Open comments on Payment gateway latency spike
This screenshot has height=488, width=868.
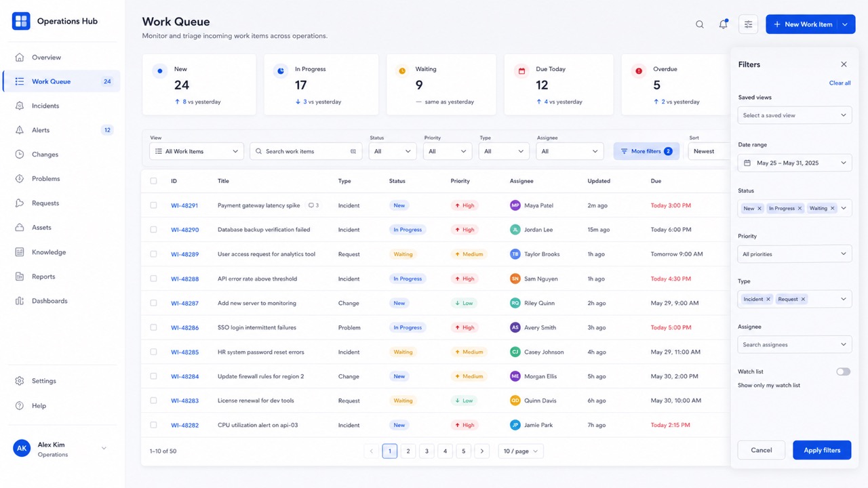(x=313, y=205)
